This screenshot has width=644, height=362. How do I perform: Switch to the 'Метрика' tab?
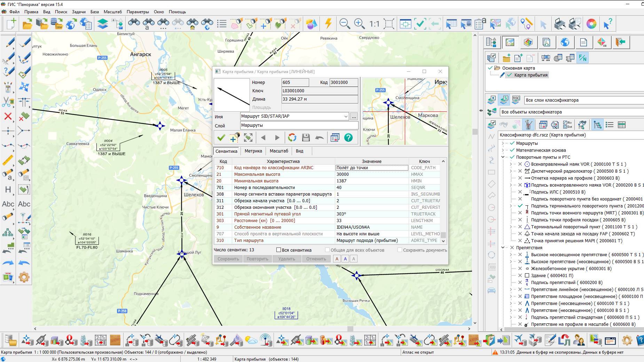253,151
